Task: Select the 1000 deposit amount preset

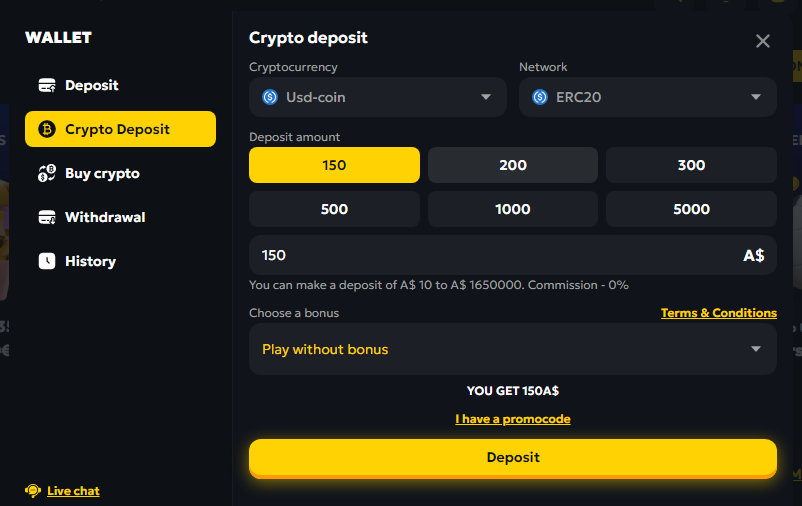Action: (x=513, y=209)
